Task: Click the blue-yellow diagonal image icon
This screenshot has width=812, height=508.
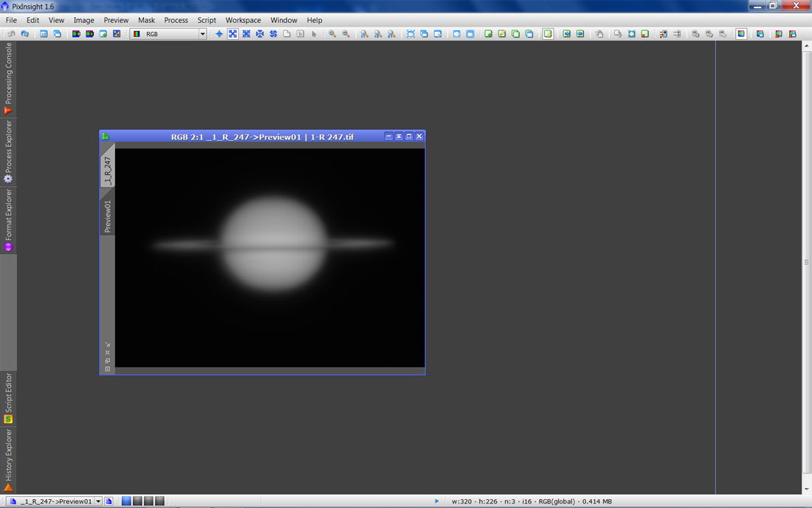Action: coord(117,34)
